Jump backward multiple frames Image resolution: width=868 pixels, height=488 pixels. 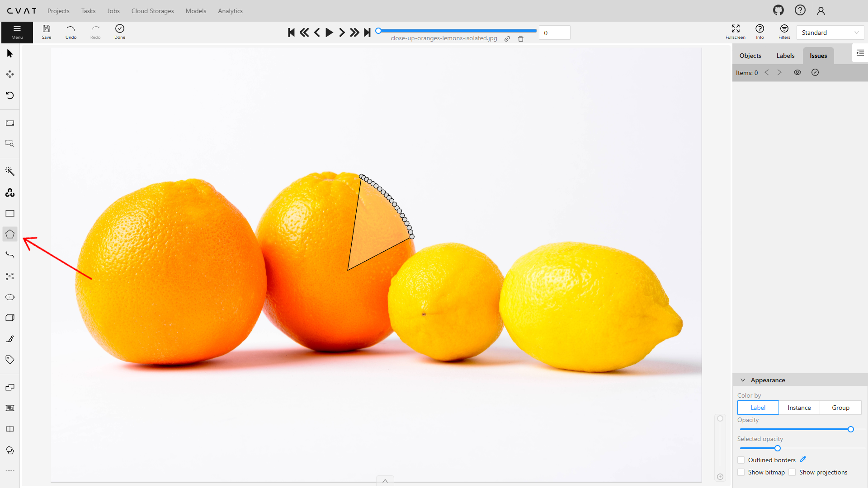click(304, 33)
